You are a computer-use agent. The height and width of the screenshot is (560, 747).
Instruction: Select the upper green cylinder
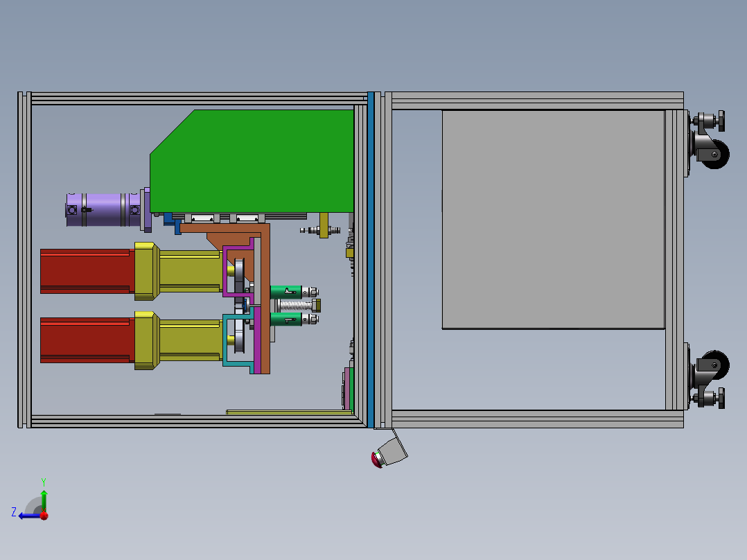coord(286,292)
